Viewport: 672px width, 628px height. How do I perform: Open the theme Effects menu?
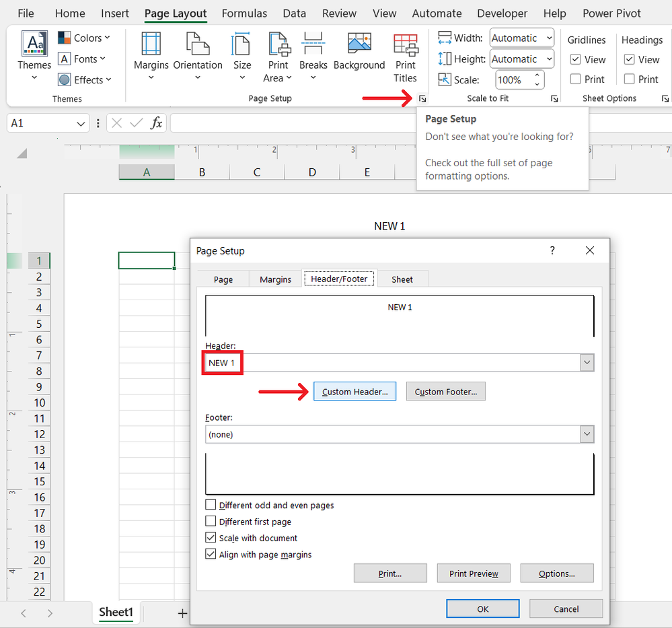click(85, 80)
